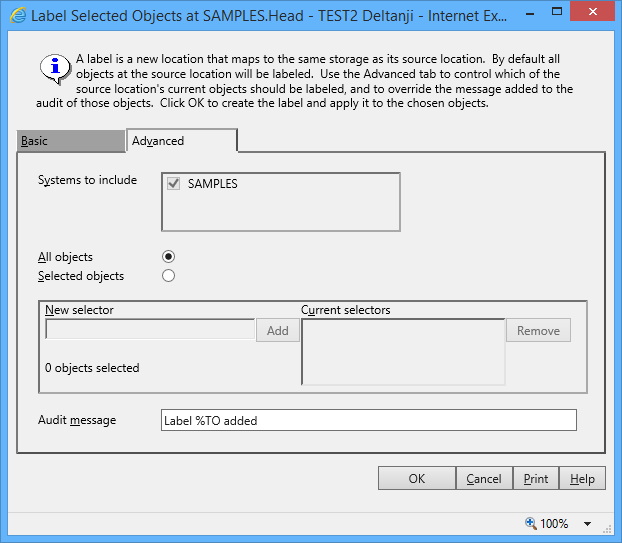Confirm the label with OK

pyautogui.click(x=417, y=479)
